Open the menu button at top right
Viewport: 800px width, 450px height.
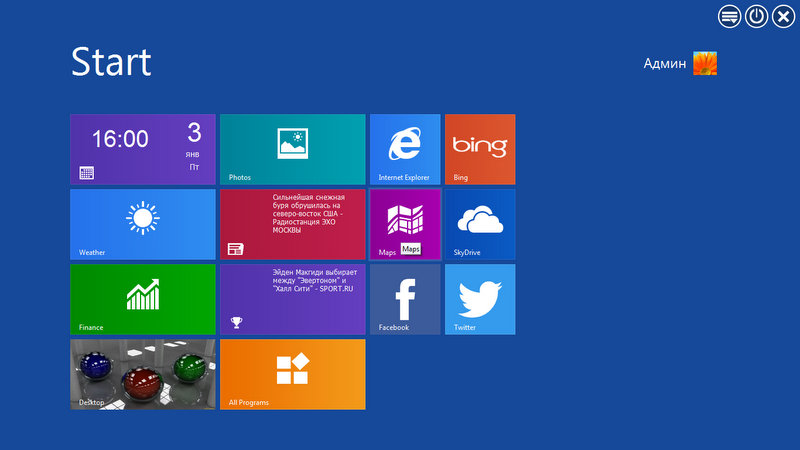click(x=730, y=17)
